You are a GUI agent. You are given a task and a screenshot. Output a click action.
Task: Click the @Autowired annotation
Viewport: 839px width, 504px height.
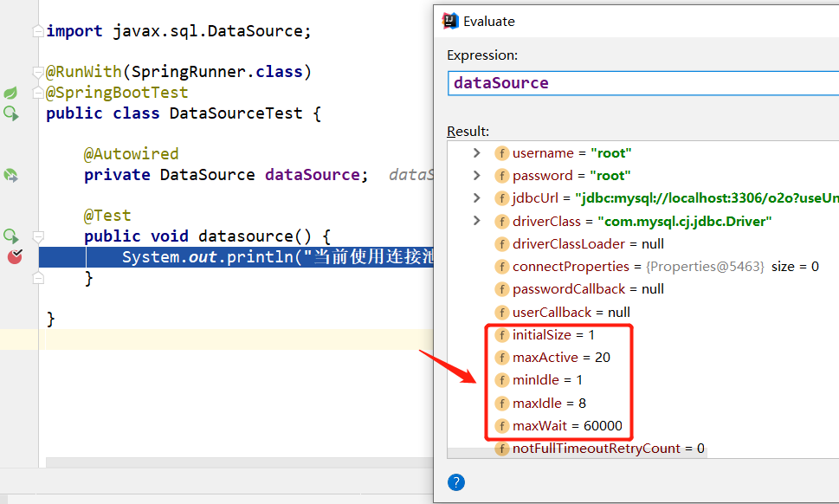coord(131,154)
